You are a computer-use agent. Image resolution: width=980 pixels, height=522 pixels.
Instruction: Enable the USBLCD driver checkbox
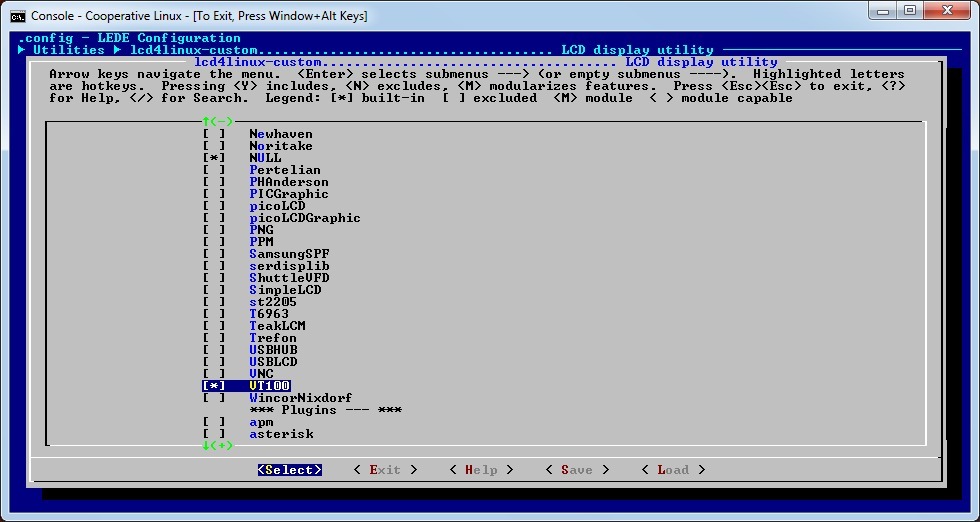coord(214,361)
